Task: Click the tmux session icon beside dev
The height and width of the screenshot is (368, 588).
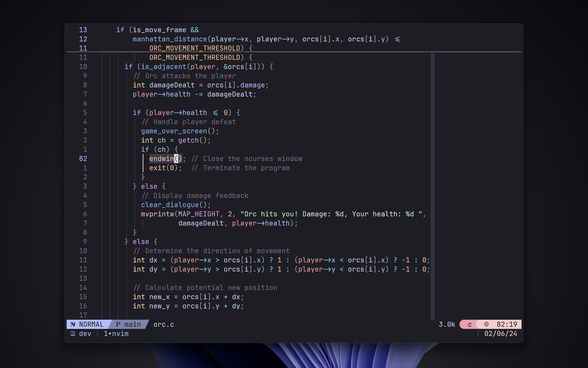Action: tap(73, 334)
